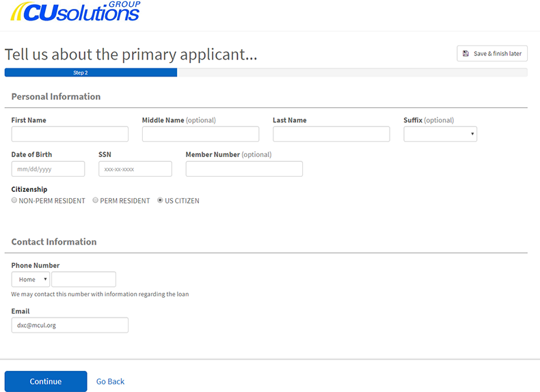540x392 pixels.
Task: Click the phone number input field
Action: point(83,279)
